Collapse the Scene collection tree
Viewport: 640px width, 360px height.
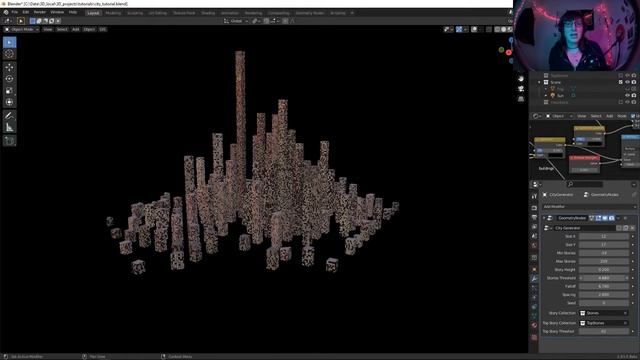pos(539,82)
